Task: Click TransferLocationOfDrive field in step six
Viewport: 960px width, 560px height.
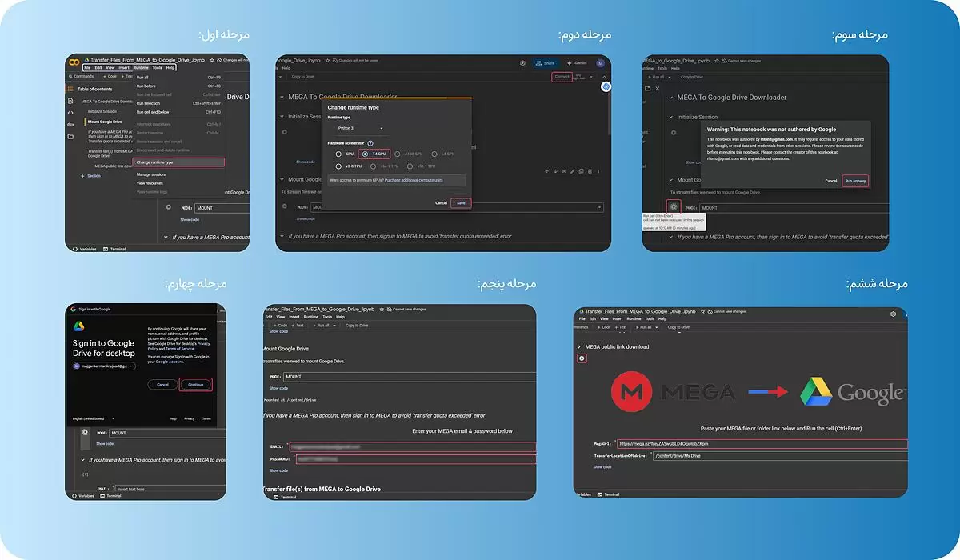Action: pyautogui.click(x=780, y=456)
